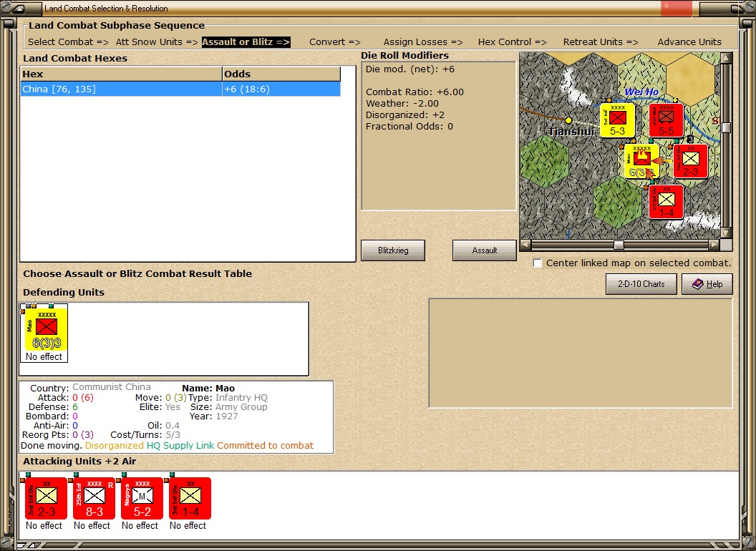Click the +6 (18:6) odds cell

[281, 89]
